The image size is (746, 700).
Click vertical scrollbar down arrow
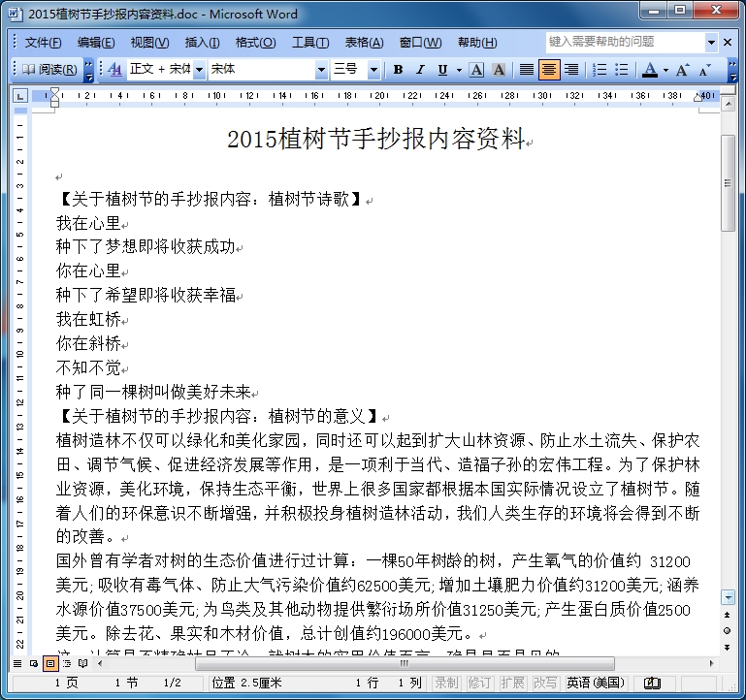point(728,596)
